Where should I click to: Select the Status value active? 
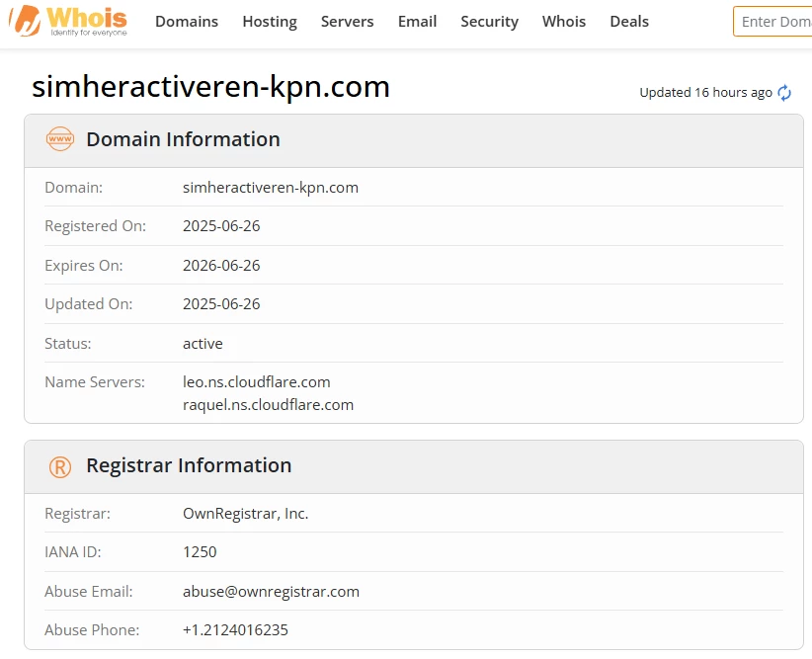(x=203, y=344)
